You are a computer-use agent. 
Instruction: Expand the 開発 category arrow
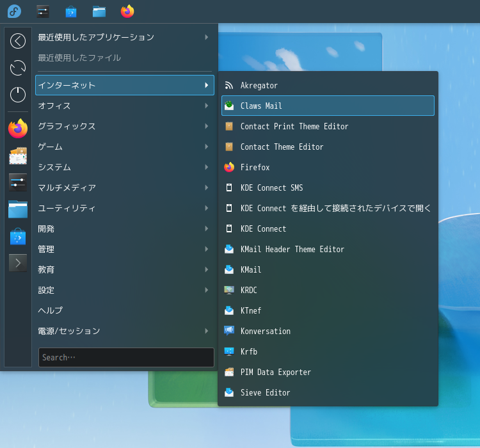coord(207,228)
